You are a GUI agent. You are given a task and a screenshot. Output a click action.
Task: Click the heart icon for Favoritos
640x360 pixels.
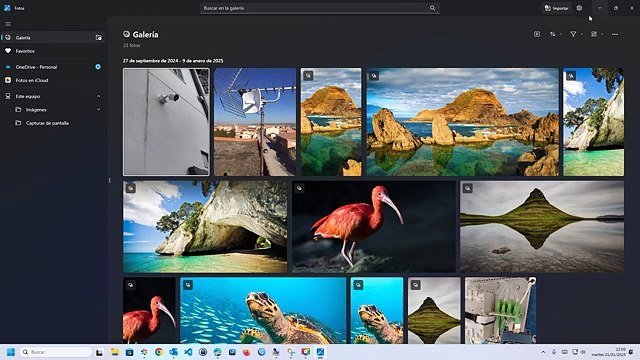point(8,51)
